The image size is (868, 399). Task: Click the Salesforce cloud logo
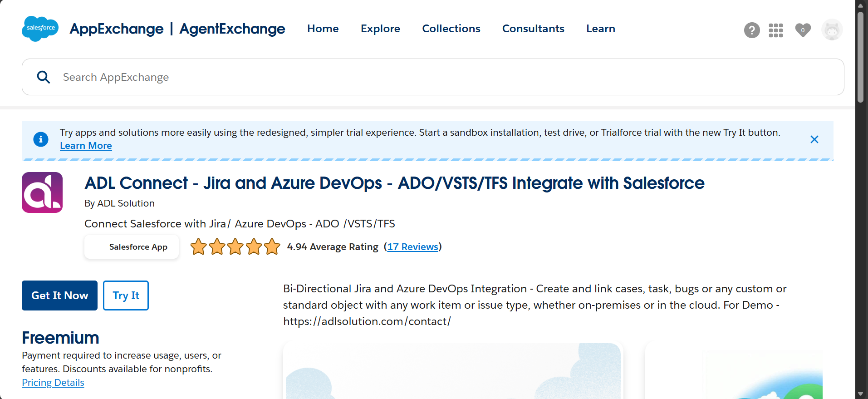point(40,28)
